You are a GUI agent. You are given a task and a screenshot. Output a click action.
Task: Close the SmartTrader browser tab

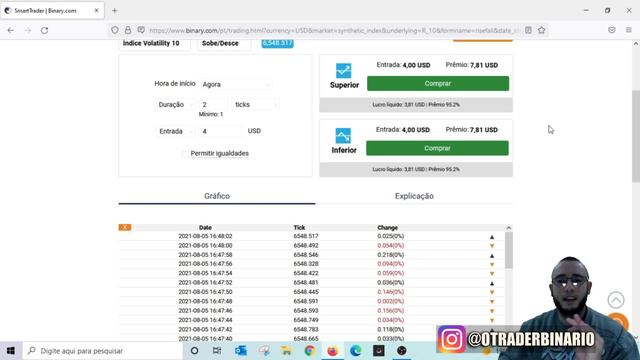(97, 11)
